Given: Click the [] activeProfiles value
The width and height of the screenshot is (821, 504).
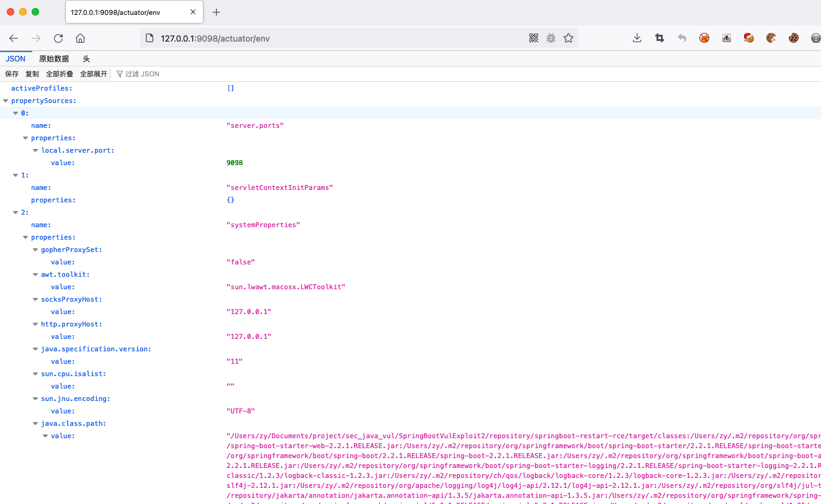Looking at the screenshot, I should [230, 88].
